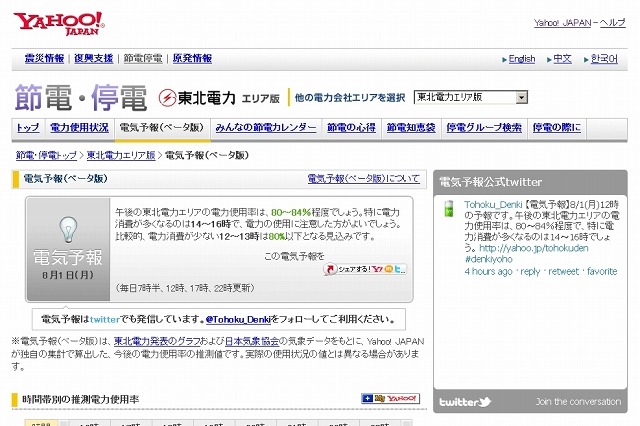Screen dimensions: 640x426
Task: Open the 節電知恵袋 tab
Action: coord(411,128)
